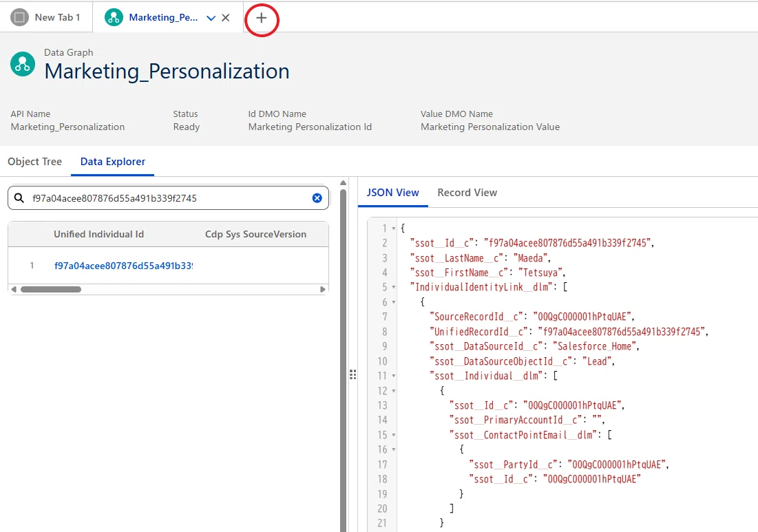Collapse ssot__Individual__dlm array at line 11
The image size is (758, 532).
click(394, 376)
